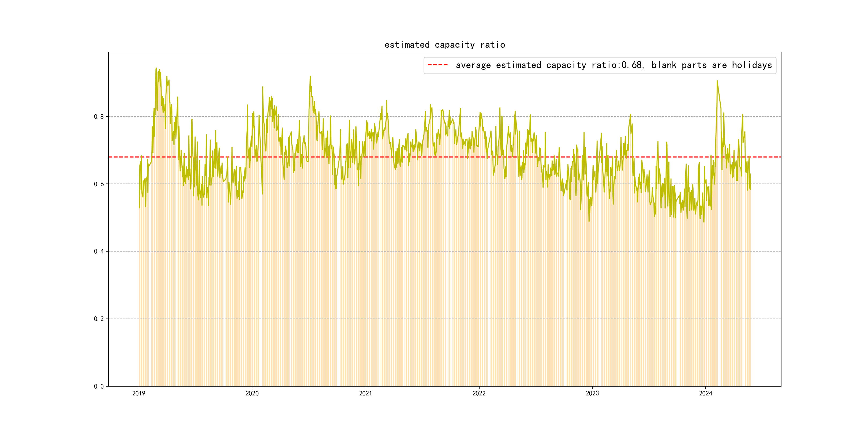The width and height of the screenshot is (868, 434).
Task: Select the 2020 x-axis tick label
Action: 252,394
